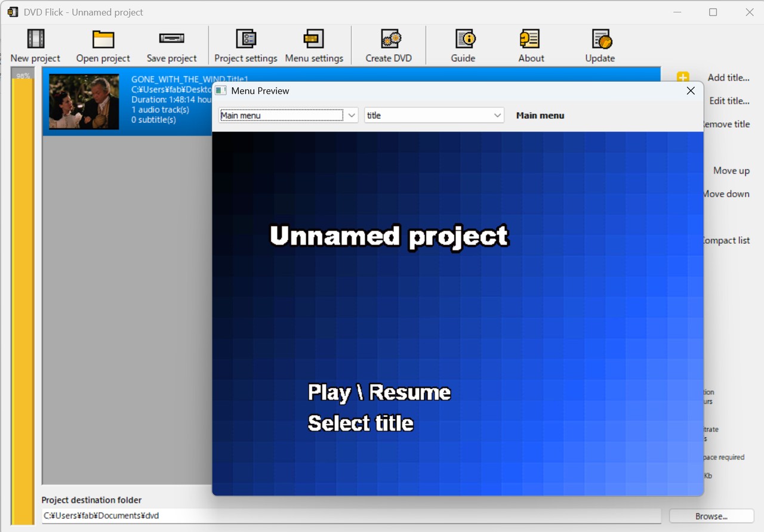
Task: Close the Menu Preview dialog
Action: (691, 91)
